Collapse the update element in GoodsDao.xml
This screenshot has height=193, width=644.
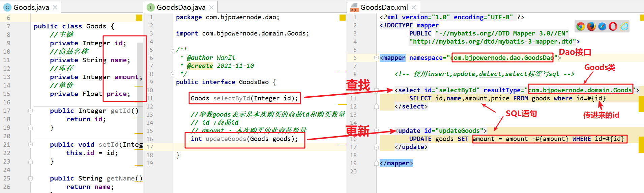coord(376,131)
